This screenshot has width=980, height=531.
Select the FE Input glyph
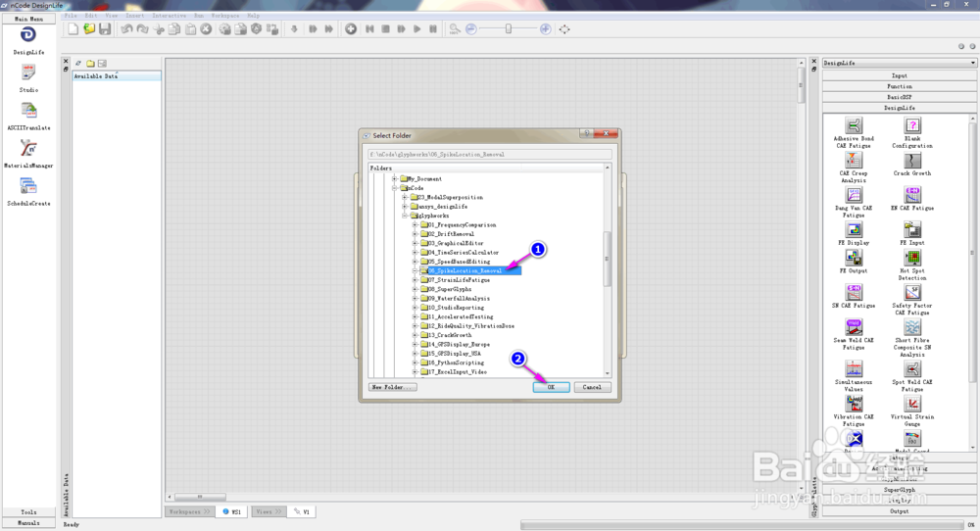[912, 233]
